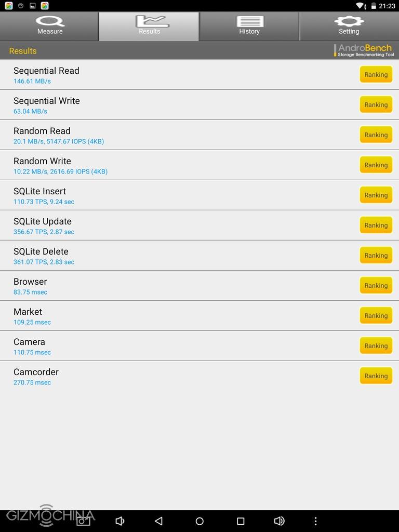Switch to the History tab

pyautogui.click(x=249, y=26)
